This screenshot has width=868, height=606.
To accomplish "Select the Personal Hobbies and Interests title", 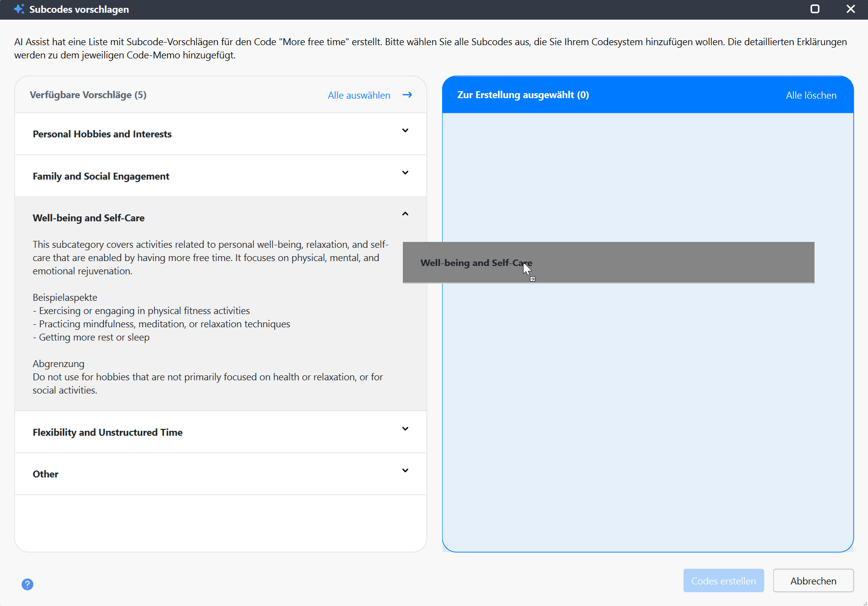I will pyautogui.click(x=102, y=134).
